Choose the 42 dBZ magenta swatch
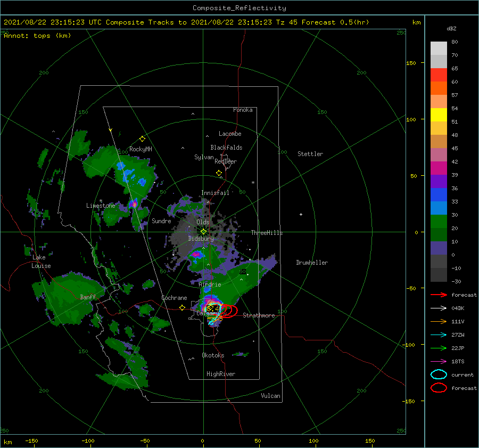This screenshot has height=448, width=479. tap(439, 168)
